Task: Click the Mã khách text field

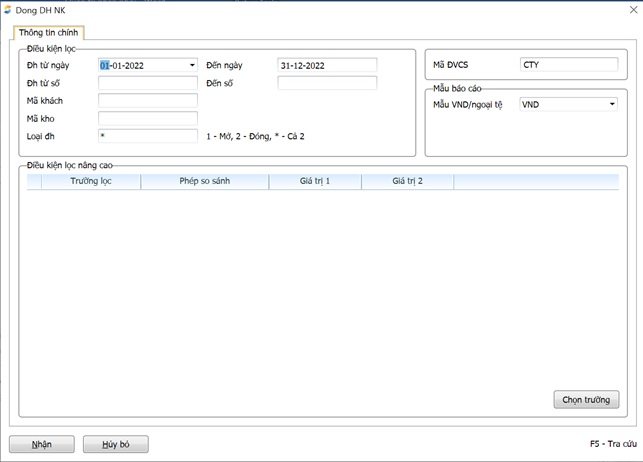Action: (148, 101)
